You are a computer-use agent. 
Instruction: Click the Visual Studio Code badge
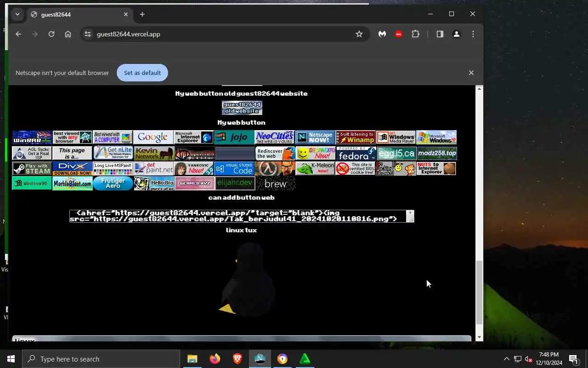click(x=234, y=169)
